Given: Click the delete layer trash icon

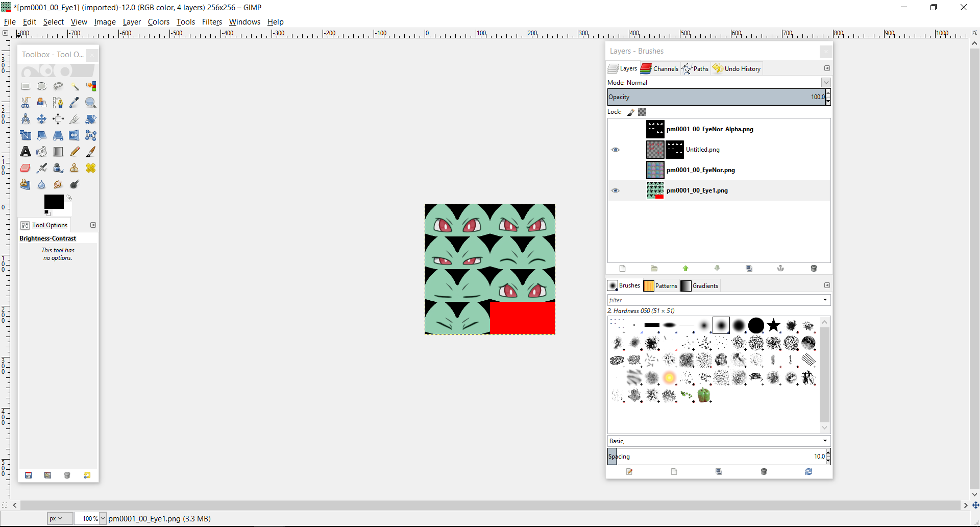Looking at the screenshot, I should click(x=814, y=269).
